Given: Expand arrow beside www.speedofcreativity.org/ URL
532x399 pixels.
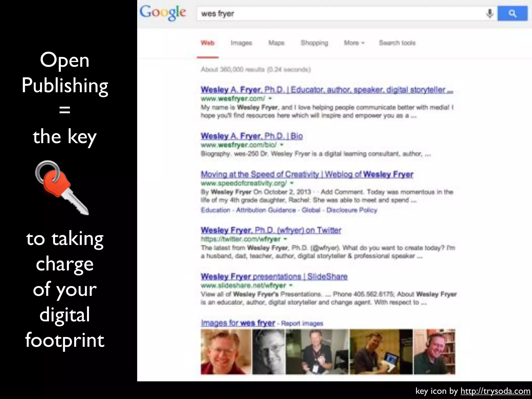Looking at the screenshot, I should tap(292, 183).
